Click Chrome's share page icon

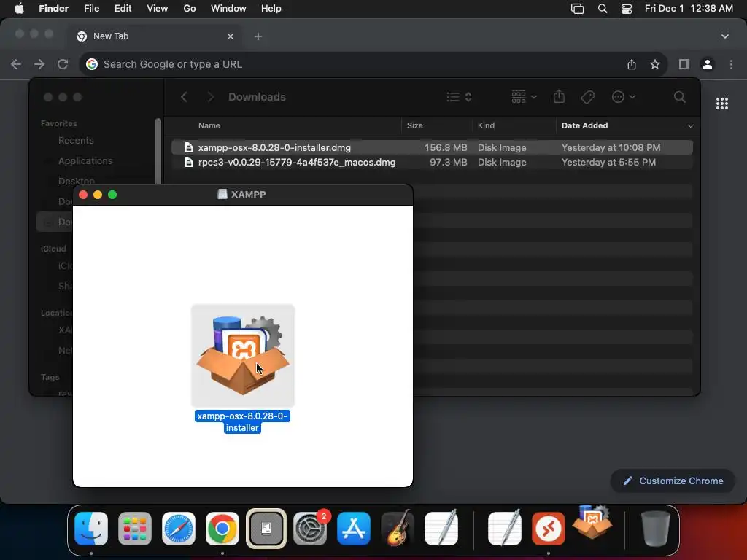pyautogui.click(x=632, y=64)
